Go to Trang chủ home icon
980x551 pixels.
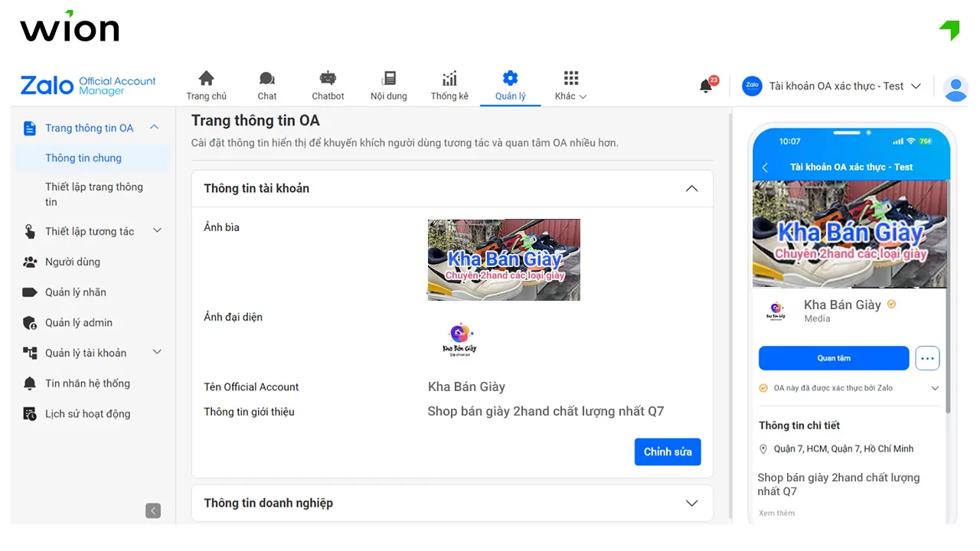206,79
